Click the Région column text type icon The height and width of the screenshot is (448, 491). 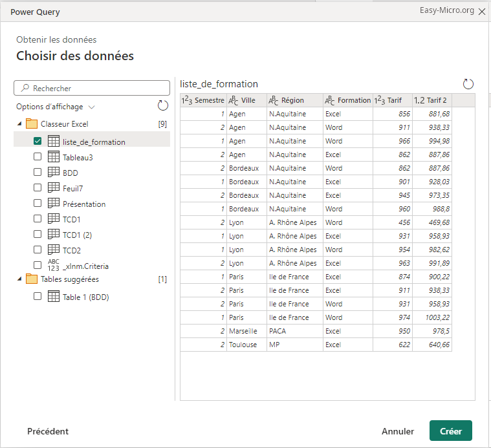coord(274,100)
